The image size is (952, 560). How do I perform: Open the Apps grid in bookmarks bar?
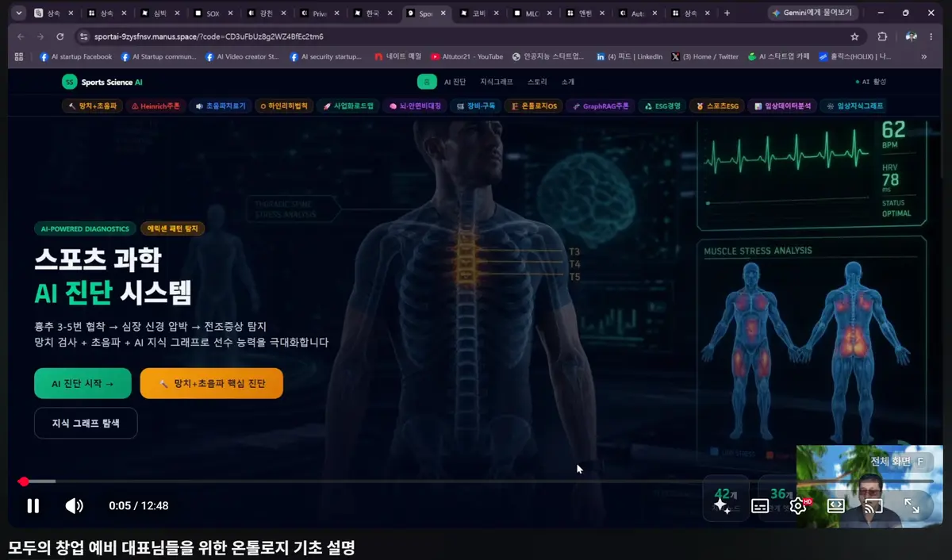point(21,56)
